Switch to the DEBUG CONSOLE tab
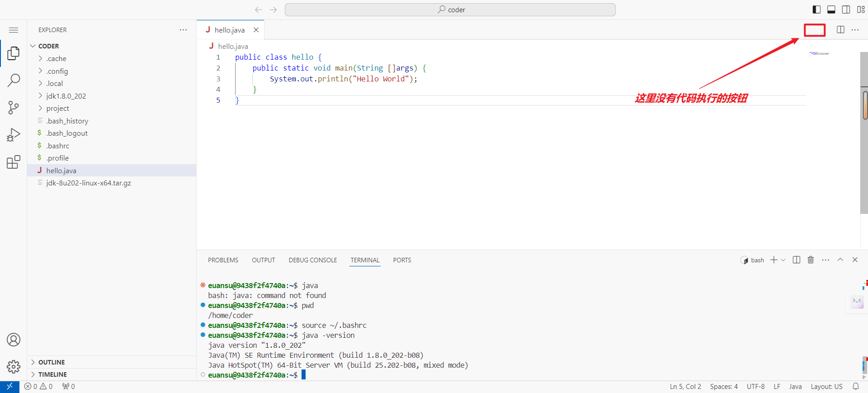868x393 pixels. 313,260
